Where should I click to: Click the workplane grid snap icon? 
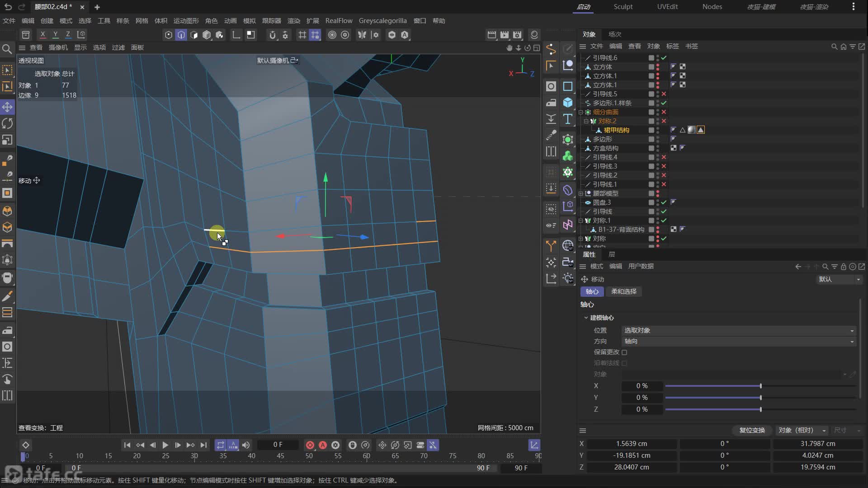tap(315, 35)
